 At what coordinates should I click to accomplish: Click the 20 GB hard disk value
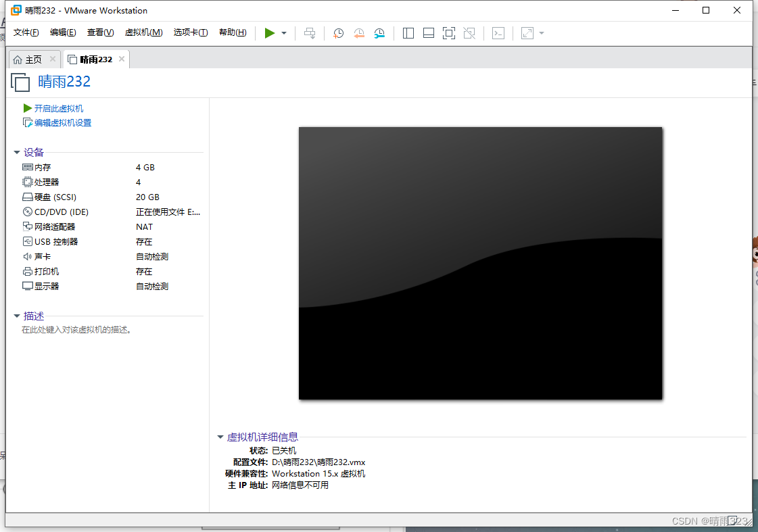tap(147, 197)
